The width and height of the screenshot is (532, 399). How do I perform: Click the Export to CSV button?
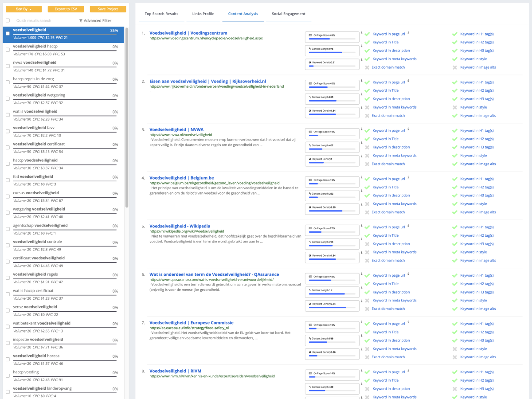[x=66, y=9]
